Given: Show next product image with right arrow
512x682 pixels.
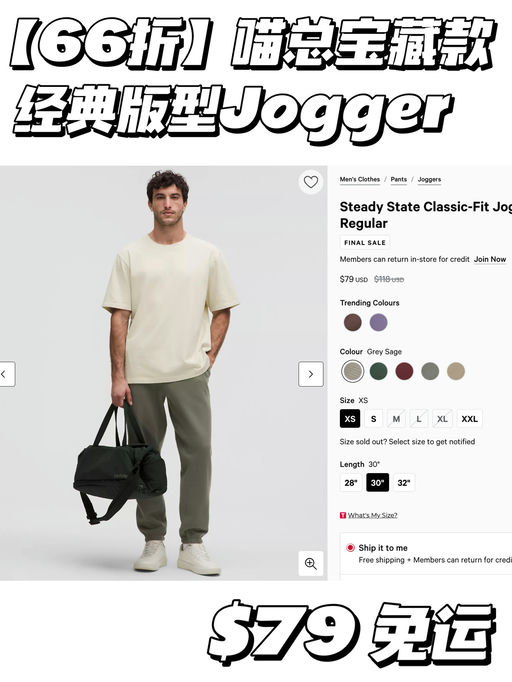Looking at the screenshot, I should (x=311, y=374).
